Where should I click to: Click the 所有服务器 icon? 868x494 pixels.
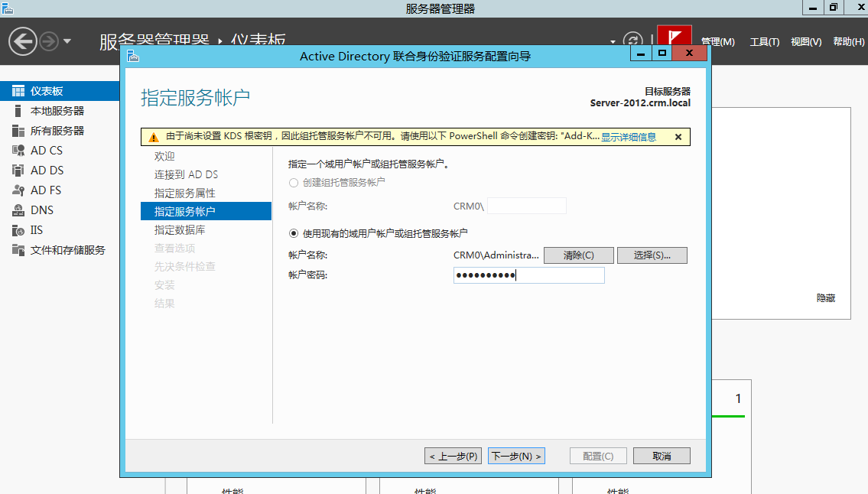(18, 131)
